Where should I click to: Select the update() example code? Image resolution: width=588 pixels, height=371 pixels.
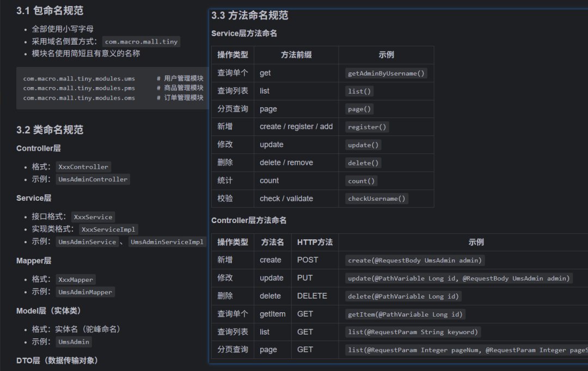pyautogui.click(x=363, y=145)
